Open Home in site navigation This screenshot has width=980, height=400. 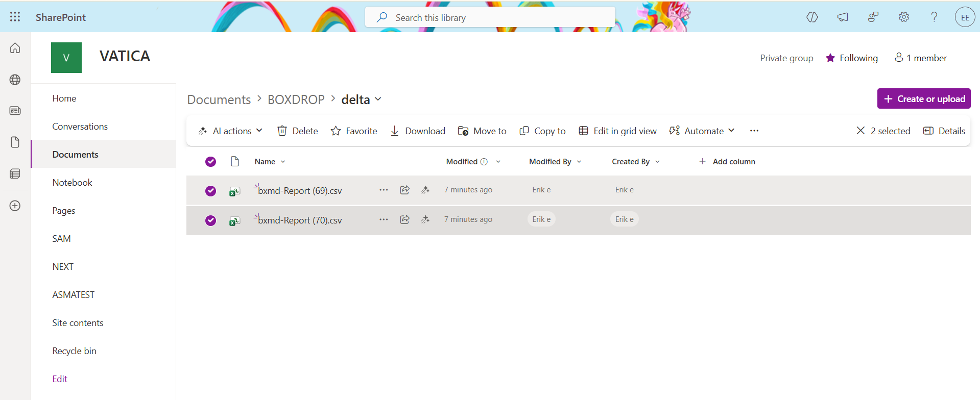click(64, 98)
